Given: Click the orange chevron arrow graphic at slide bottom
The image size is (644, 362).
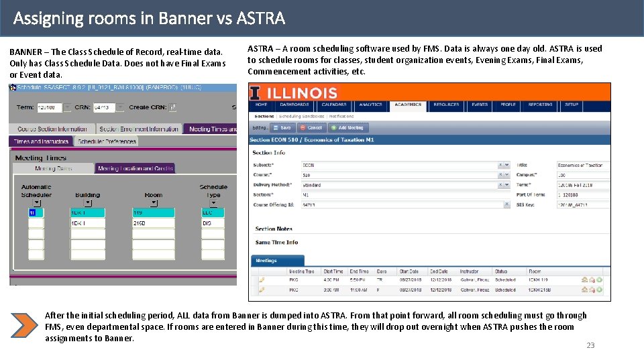Looking at the screenshot, I should tap(24, 326).
